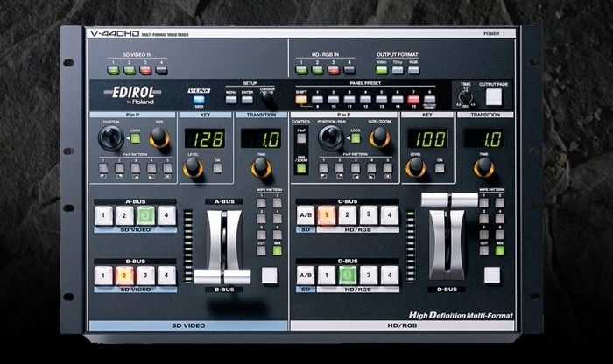The width and height of the screenshot is (613, 364).
Task: Select green-lit A-BUS input 3
Action: coord(145,215)
